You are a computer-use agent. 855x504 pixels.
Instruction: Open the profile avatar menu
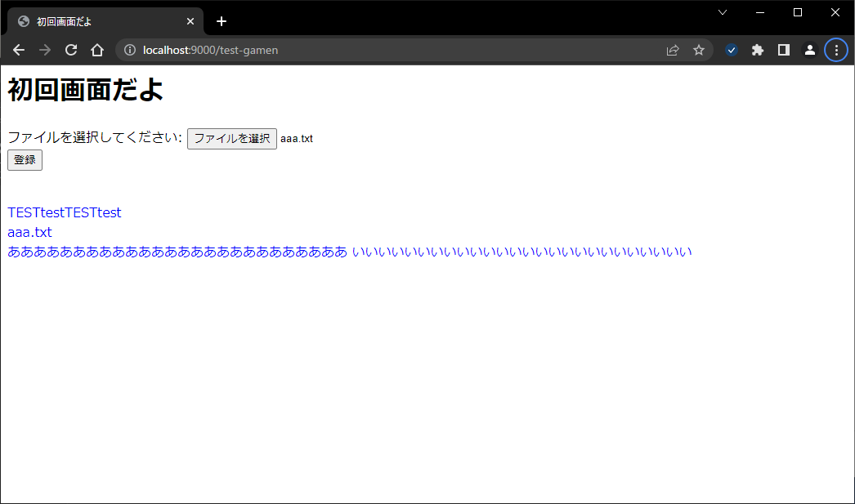(810, 50)
